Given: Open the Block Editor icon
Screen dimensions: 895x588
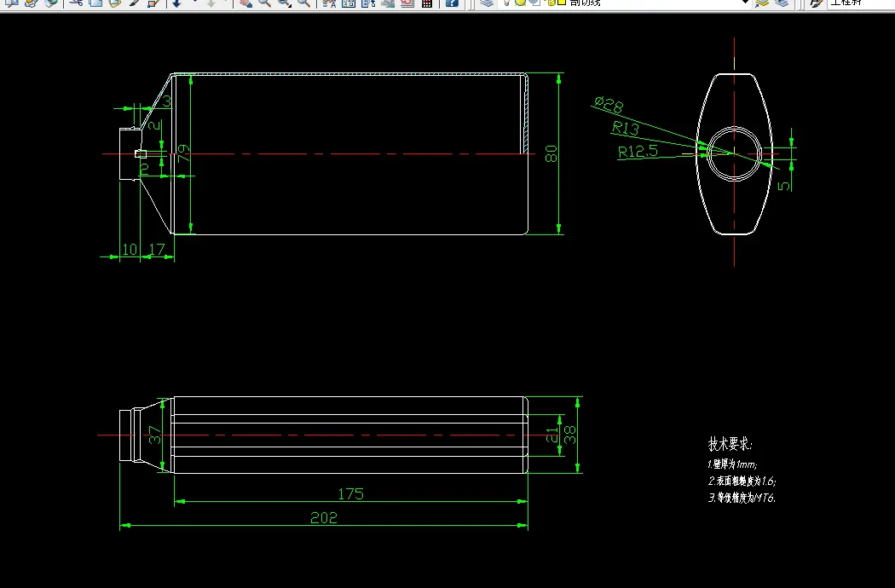Looking at the screenshot, I should click(153, 3).
